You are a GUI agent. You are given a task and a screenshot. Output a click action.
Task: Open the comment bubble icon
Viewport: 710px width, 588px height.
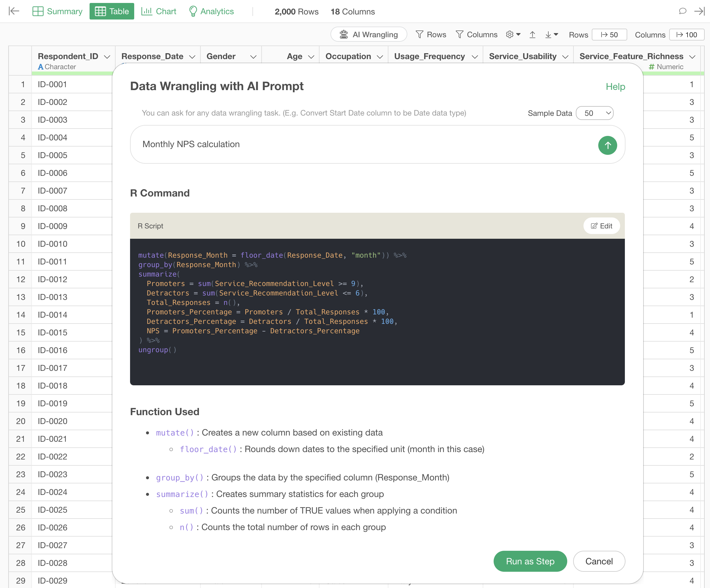(682, 11)
